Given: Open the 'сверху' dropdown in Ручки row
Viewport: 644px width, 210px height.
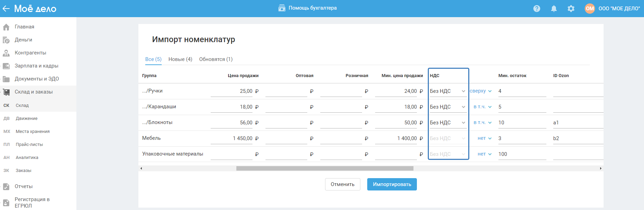Looking at the screenshot, I should point(481,91).
